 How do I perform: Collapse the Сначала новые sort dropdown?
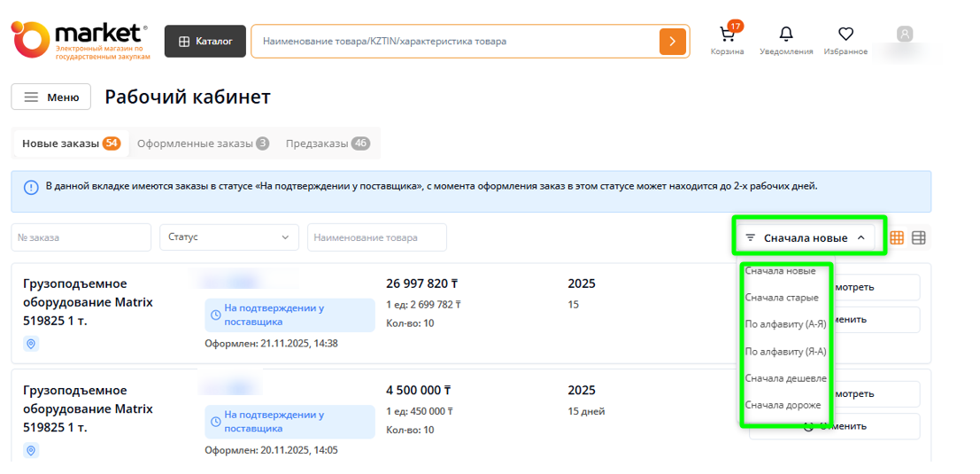coord(808,237)
